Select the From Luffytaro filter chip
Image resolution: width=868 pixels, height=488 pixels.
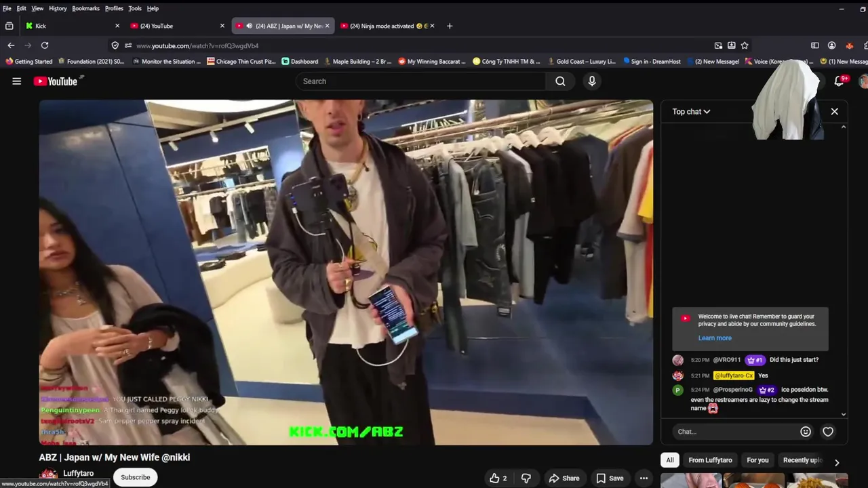click(710, 460)
